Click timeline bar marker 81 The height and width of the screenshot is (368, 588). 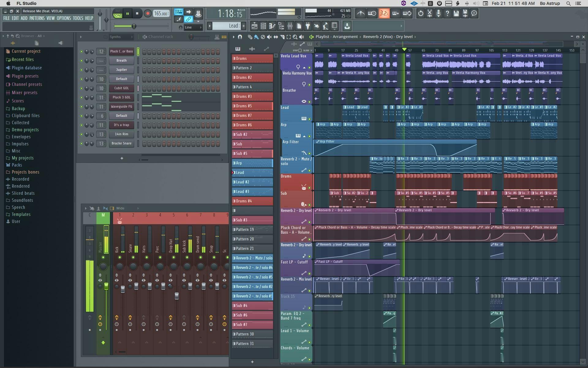[450, 50]
